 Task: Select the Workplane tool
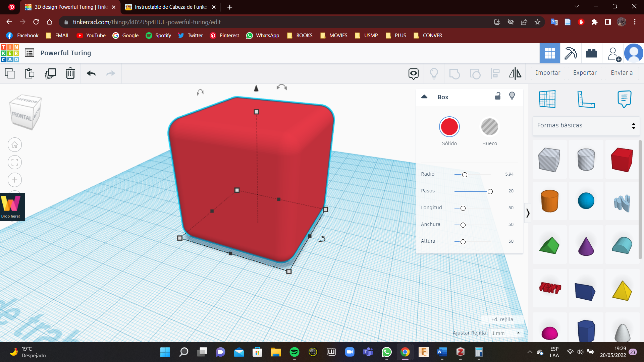[x=547, y=99]
